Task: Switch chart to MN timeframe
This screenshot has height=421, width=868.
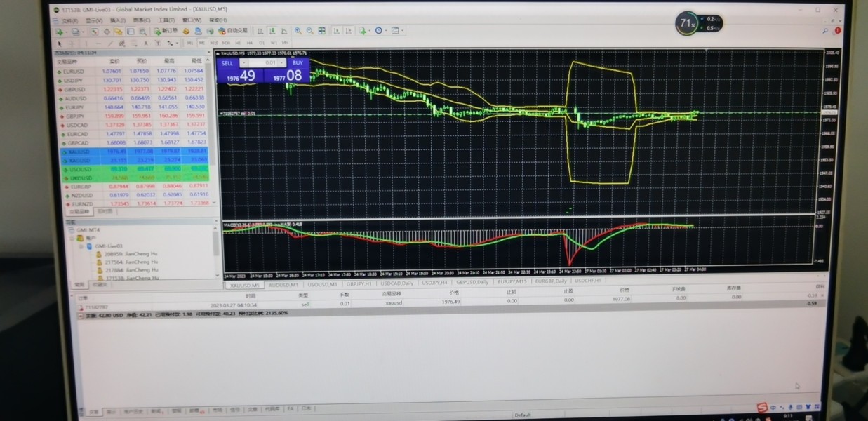Action: pos(285,43)
